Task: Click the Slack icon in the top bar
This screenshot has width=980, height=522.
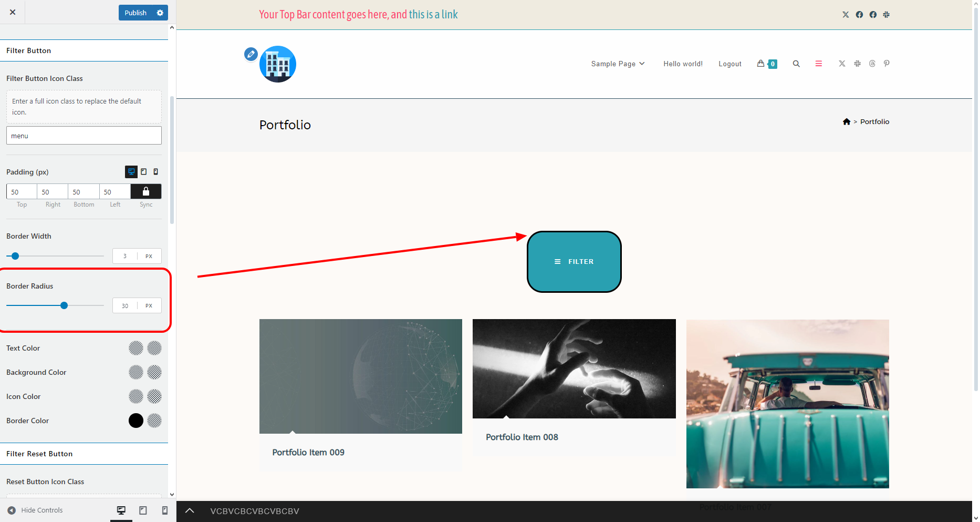Action: tap(887, 15)
